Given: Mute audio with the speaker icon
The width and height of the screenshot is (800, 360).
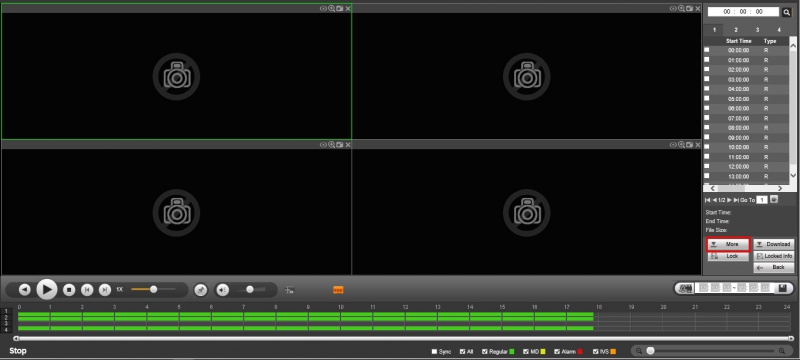Looking at the screenshot, I should pyautogui.click(x=222, y=290).
